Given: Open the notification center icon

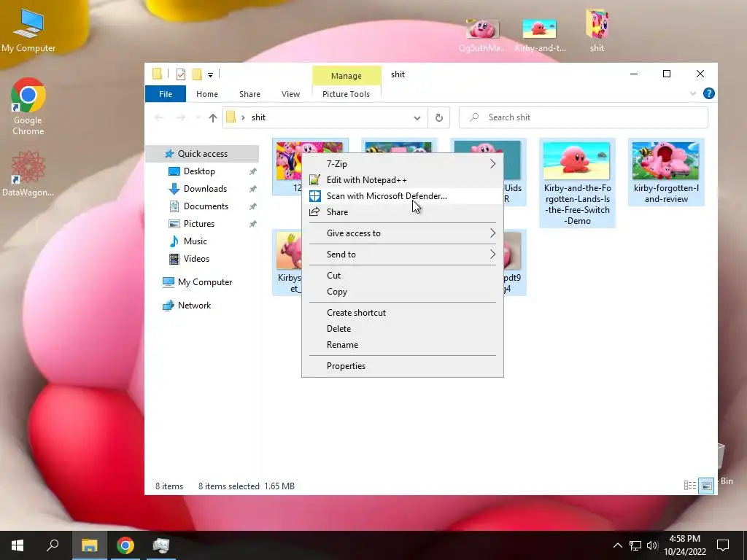Looking at the screenshot, I should click(723, 545).
